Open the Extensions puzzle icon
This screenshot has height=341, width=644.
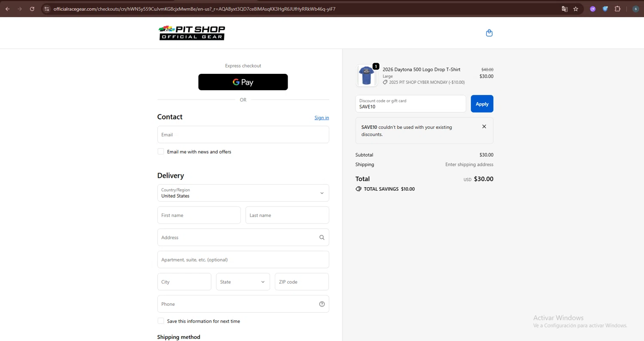click(x=618, y=9)
